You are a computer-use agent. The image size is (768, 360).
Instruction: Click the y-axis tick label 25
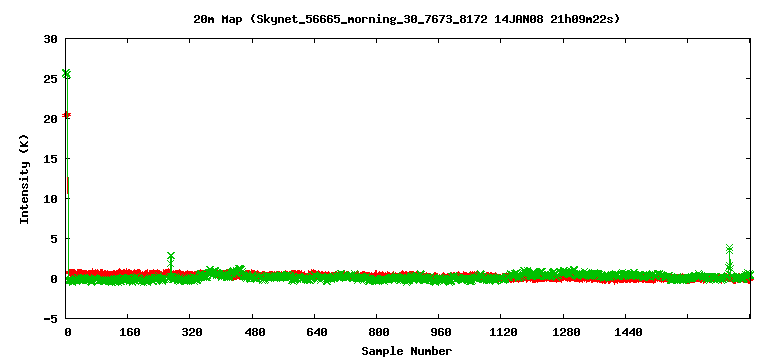point(51,78)
